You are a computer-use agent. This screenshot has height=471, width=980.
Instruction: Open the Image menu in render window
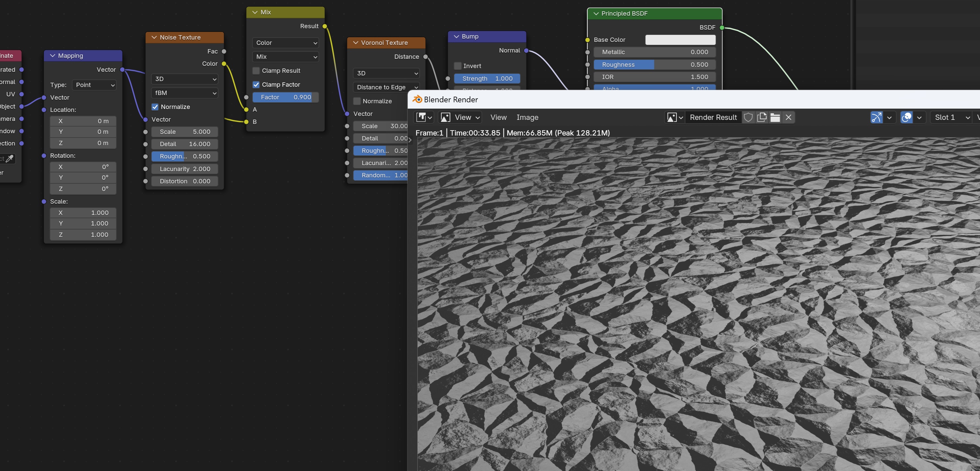[527, 118]
